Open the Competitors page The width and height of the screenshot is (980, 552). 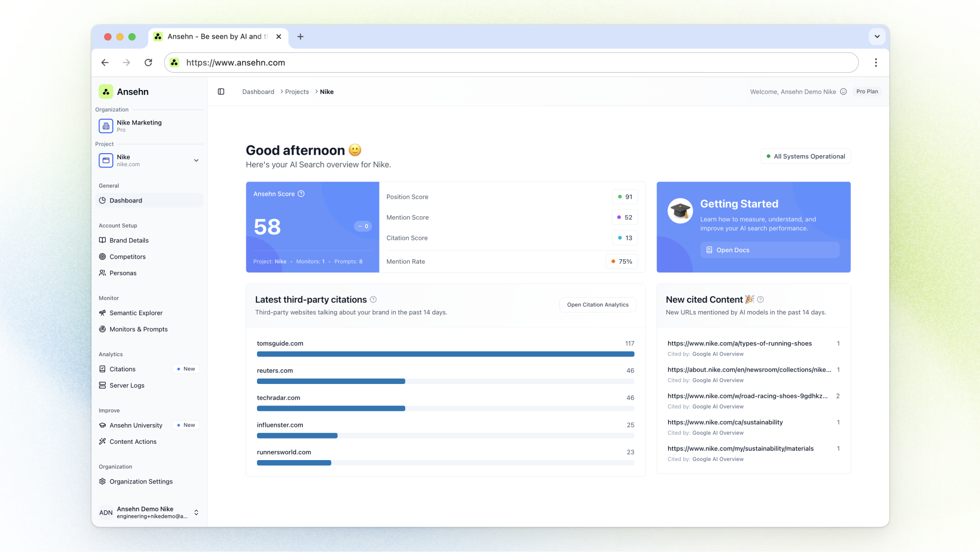(127, 257)
